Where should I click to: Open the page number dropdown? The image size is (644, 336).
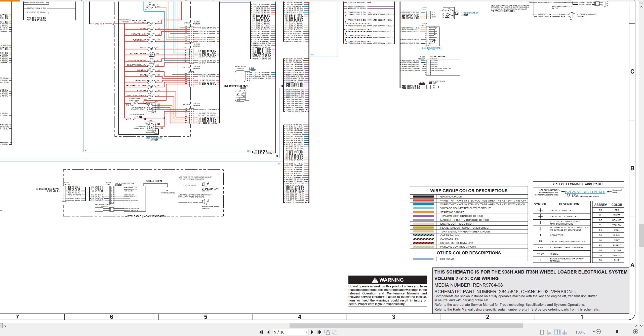click(x=306, y=332)
